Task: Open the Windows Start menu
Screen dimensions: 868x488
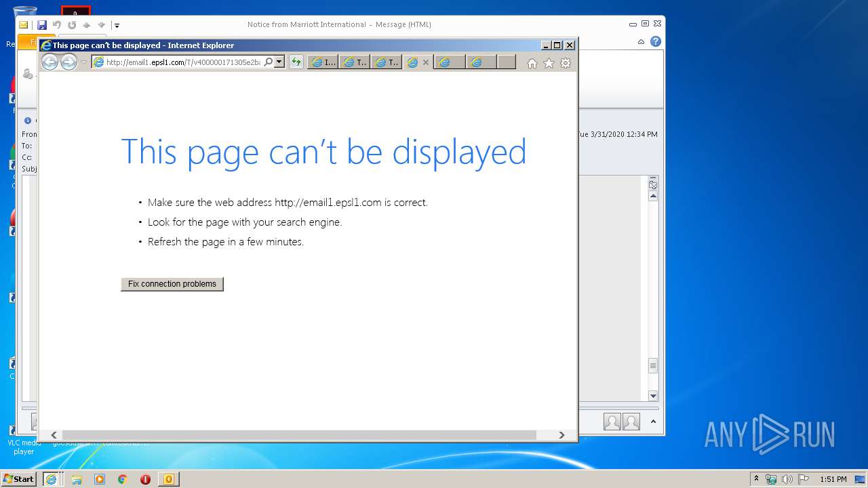Action: [19, 479]
